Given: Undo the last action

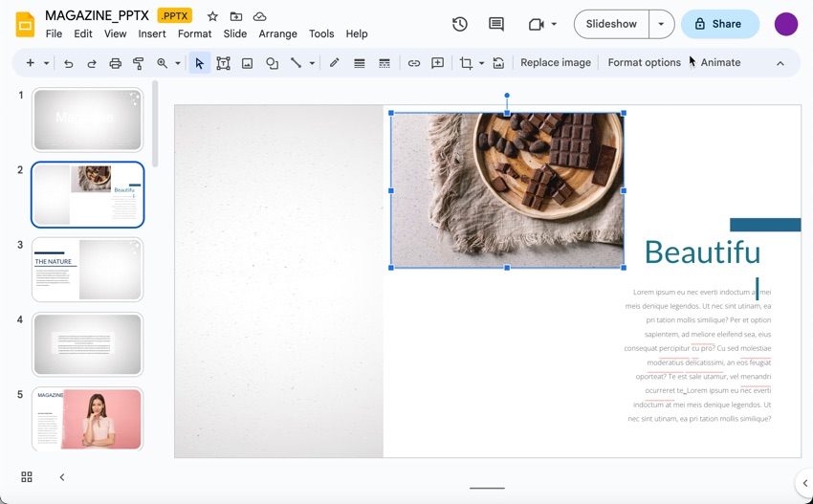Looking at the screenshot, I should coord(68,63).
